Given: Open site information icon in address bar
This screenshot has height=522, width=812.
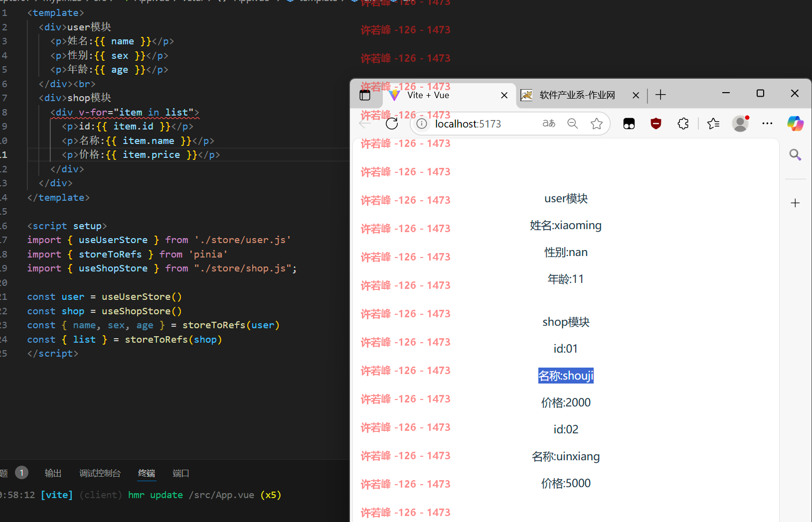Looking at the screenshot, I should click(422, 124).
